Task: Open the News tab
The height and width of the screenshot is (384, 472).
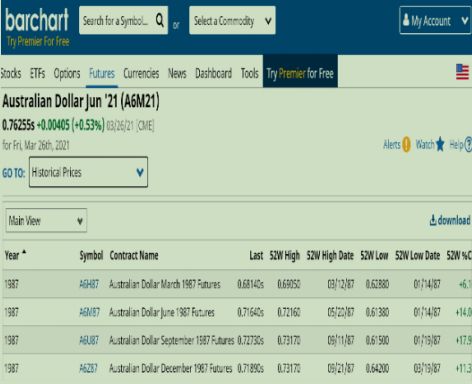Action: click(177, 73)
